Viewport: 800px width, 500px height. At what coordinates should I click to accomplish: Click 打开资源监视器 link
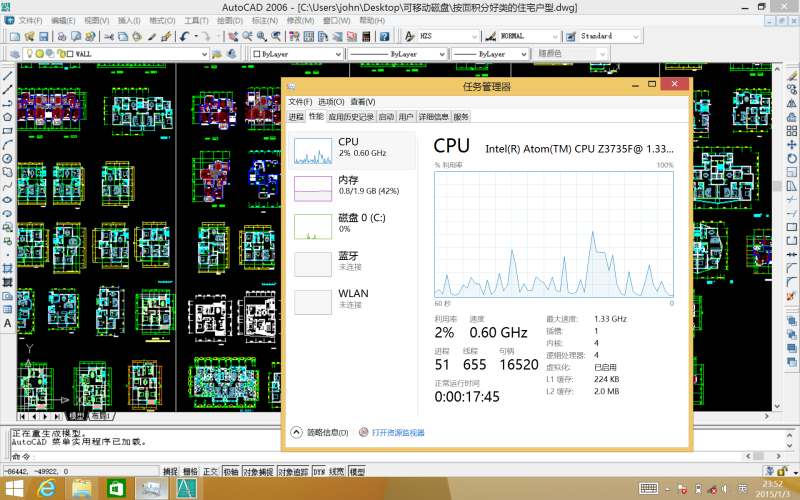398,433
